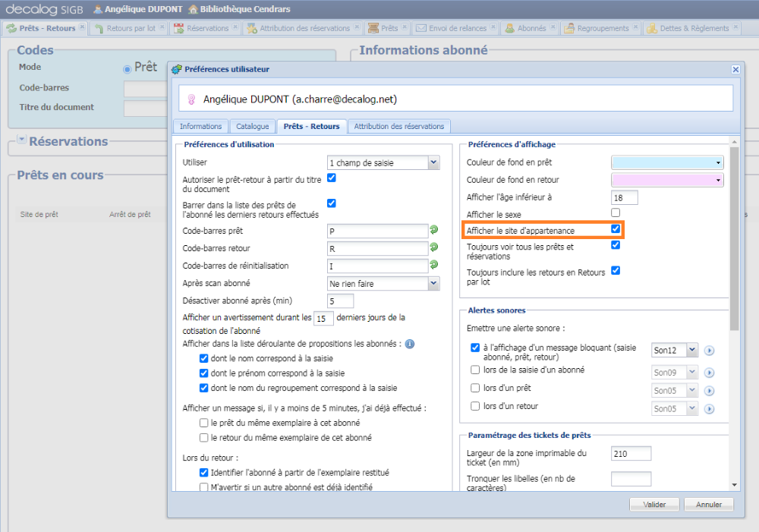759x532 pixels.
Task: Click the Envoi de relances envelope icon
Action: (x=420, y=28)
